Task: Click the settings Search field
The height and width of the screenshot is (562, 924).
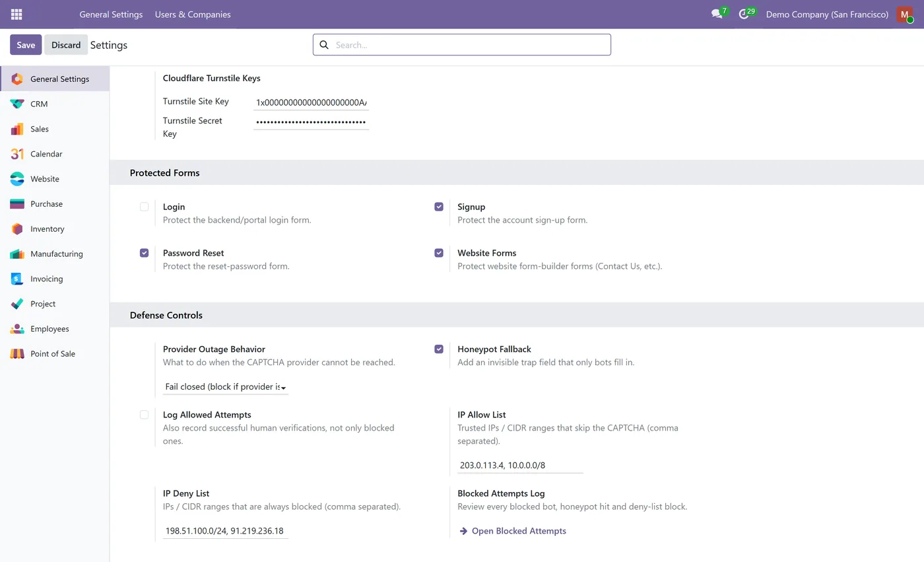Action: point(462,45)
